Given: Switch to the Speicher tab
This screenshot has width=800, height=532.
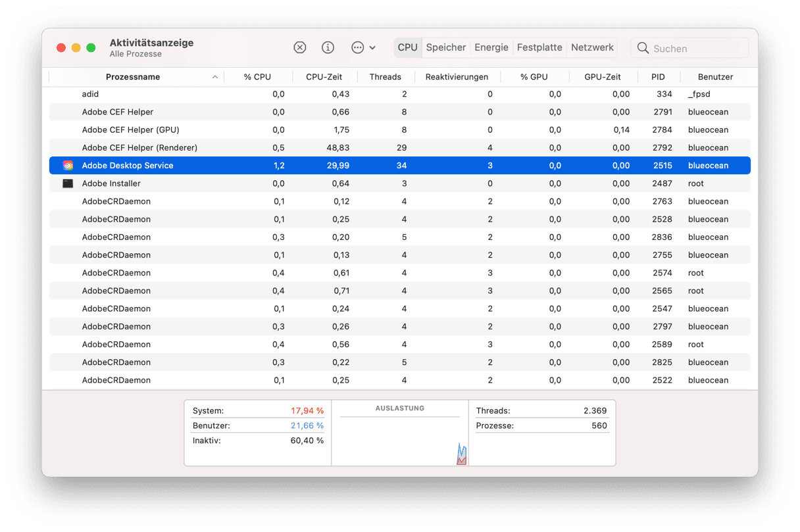Looking at the screenshot, I should point(446,47).
